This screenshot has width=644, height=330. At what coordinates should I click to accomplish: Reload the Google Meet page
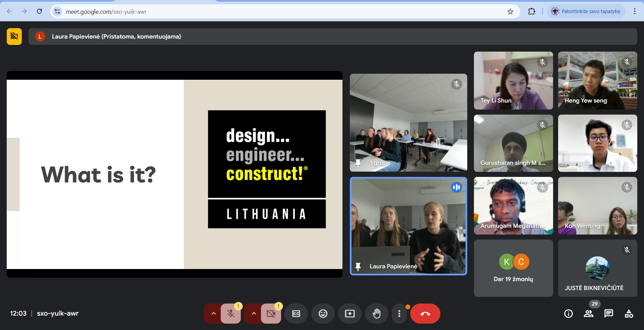39,11
